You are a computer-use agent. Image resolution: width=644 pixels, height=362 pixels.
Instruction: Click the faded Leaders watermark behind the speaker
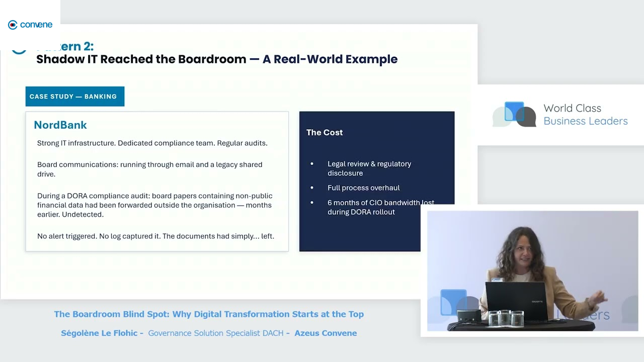pyautogui.click(x=584, y=314)
